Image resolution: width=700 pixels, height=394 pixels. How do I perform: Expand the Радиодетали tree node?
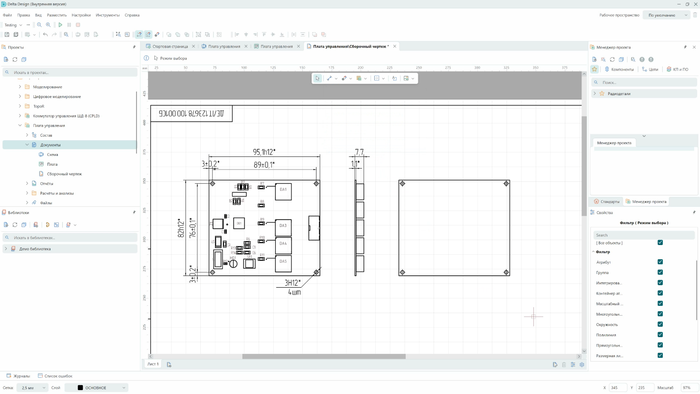coord(595,94)
